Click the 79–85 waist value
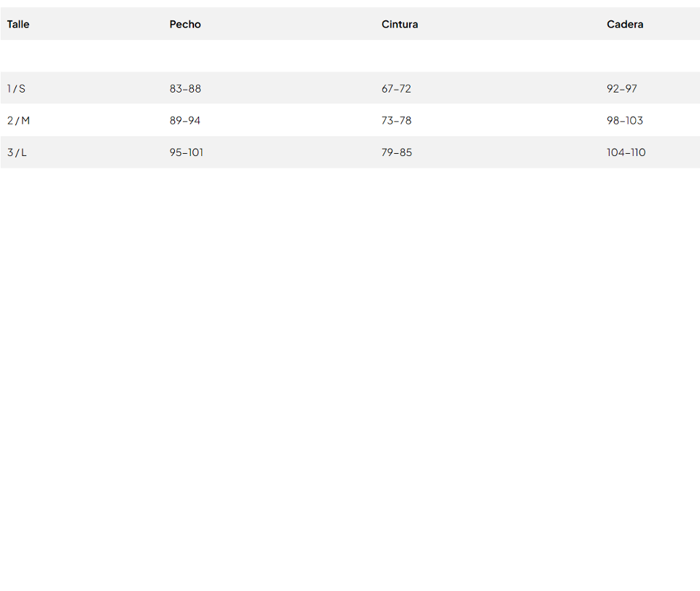700x591 pixels. [x=397, y=152]
